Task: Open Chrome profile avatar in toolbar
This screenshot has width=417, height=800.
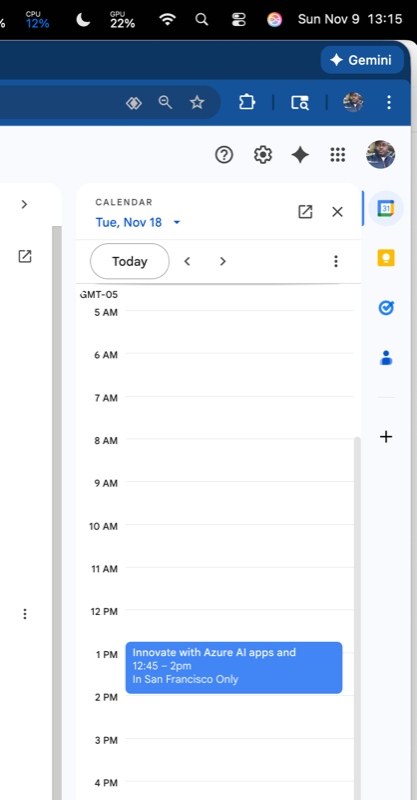Action: (x=353, y=103)
